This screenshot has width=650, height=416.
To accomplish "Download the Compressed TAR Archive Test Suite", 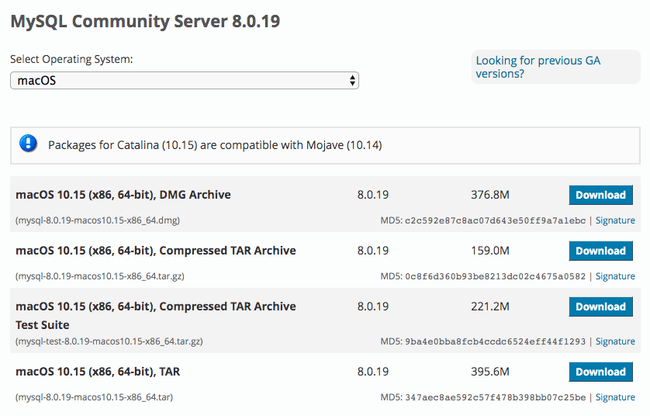I will (x=600, y=307).
